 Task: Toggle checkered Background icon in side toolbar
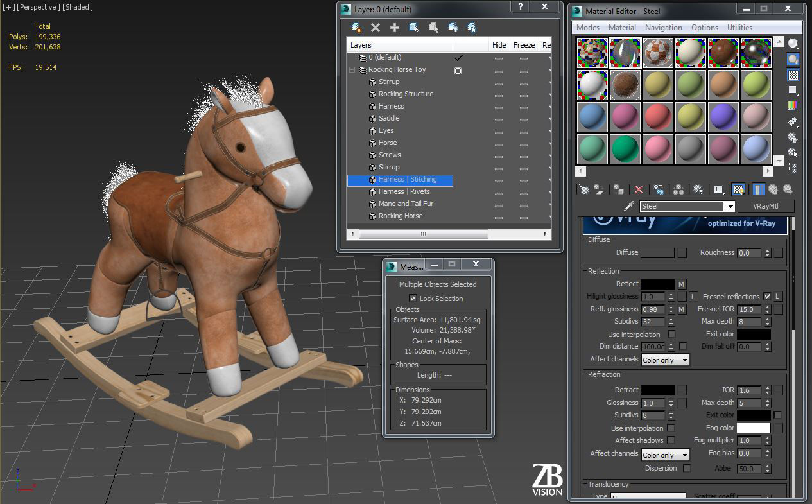[793, 74]
